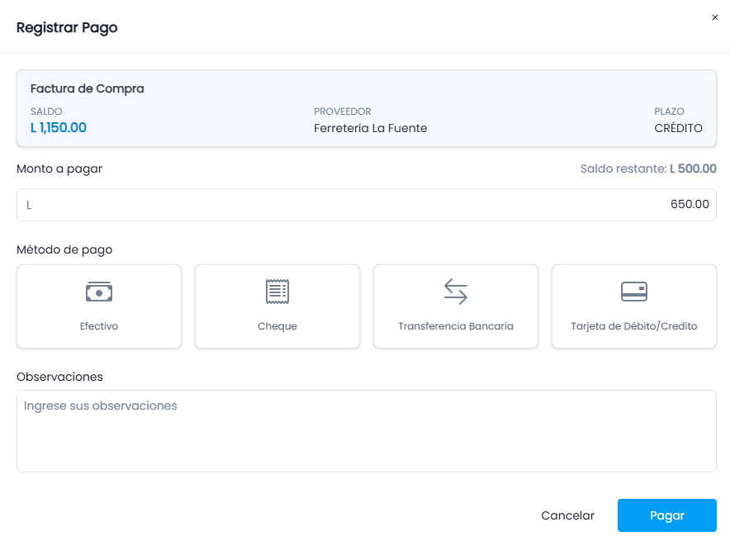Pick the bank transfer arrows icon
This screenshot has height=560, width=730.
point(456,292)
